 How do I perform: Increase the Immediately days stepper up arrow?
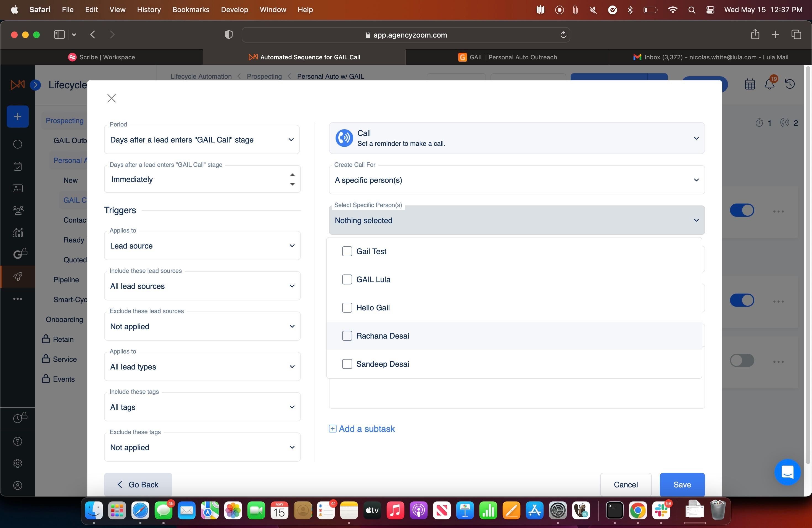click(x=292, y=175)
